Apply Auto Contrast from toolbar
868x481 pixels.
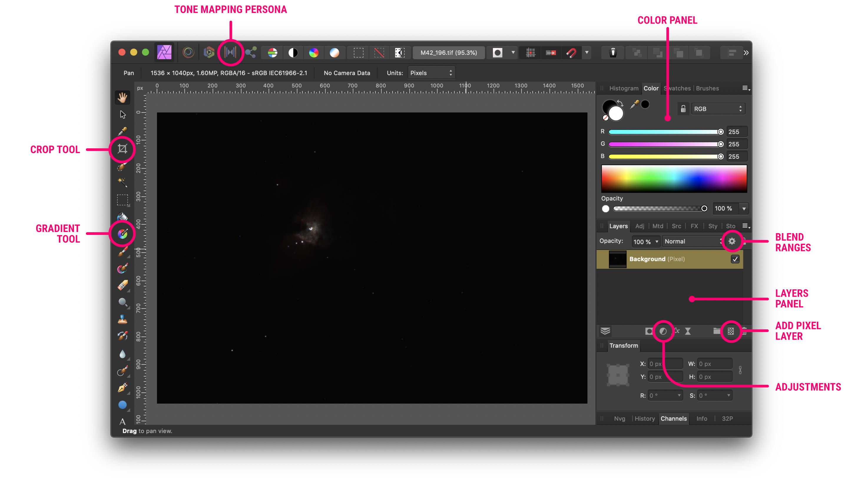(293, 53)
